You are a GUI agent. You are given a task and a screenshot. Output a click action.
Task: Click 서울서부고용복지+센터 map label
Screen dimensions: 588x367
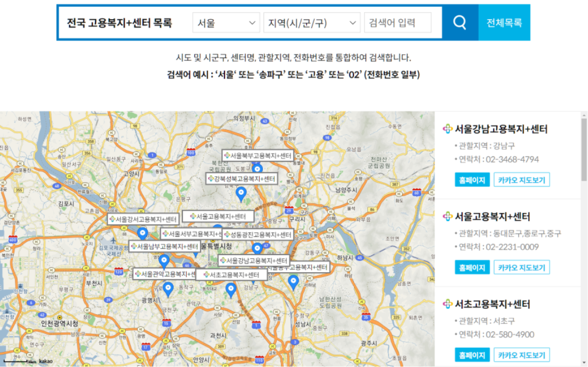(x=191, y=234)
